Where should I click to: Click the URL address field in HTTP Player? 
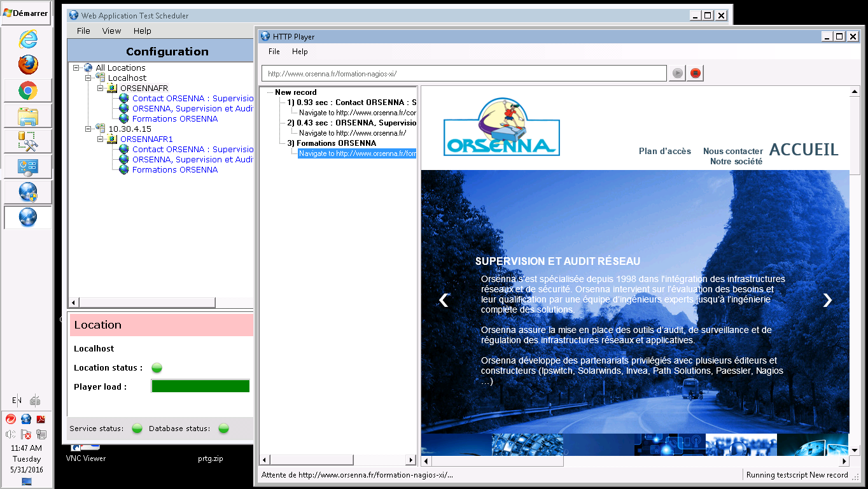(464, 73)
